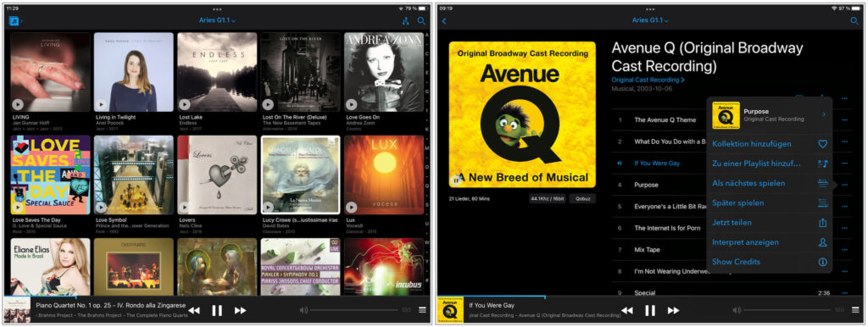Click the 44.1Khz / 16bit badge

tap(548, 198)
